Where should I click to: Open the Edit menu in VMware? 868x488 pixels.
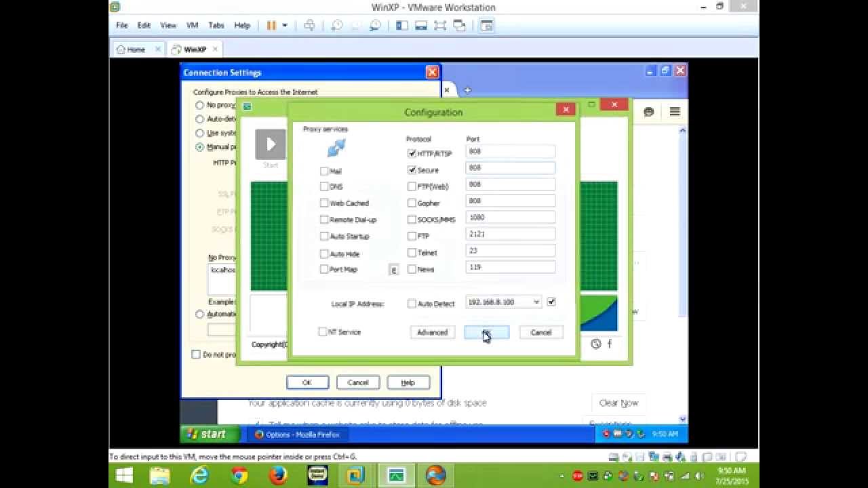pos(144,26)
